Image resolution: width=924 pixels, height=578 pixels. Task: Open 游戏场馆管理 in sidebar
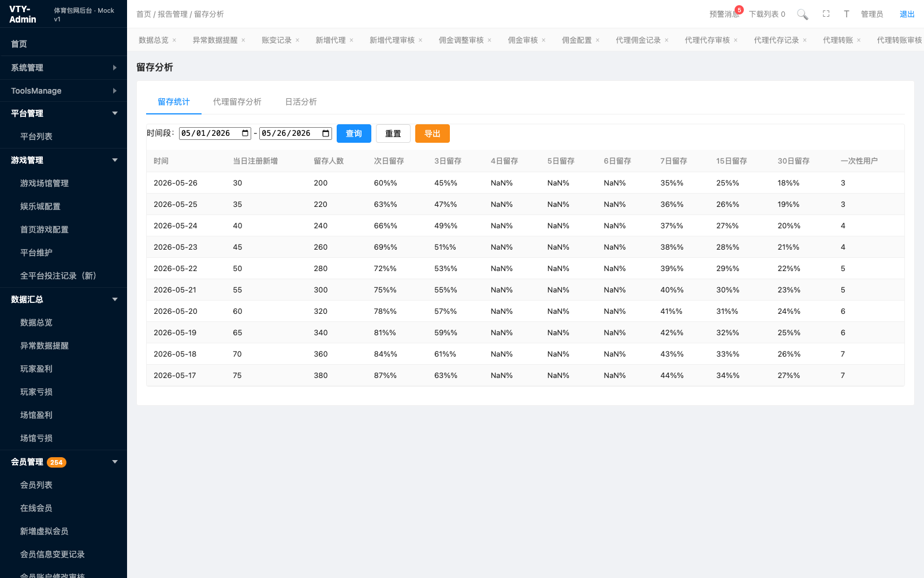(64, 183)
